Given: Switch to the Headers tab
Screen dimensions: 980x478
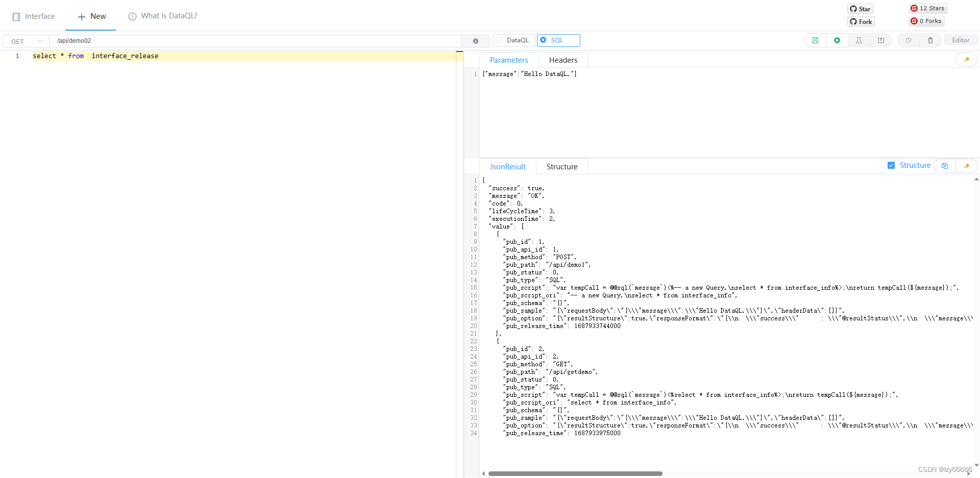Looking at the screenshot, I should (x=563, y=60).
